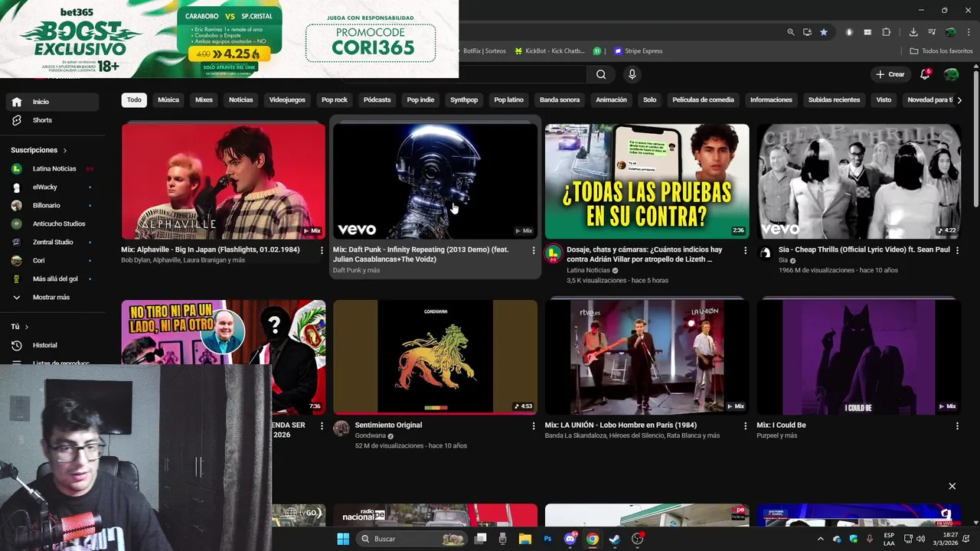Open options menu for Alphaville mix

coord(322,250)
